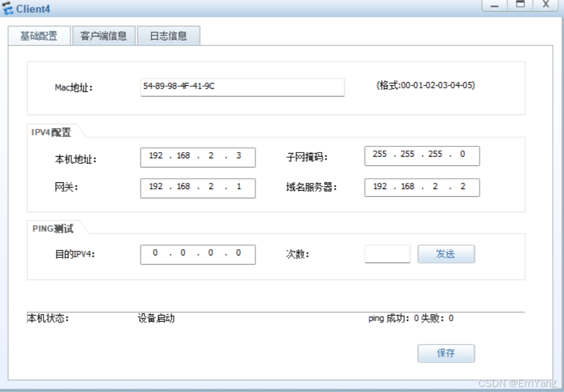Save settings with the 保存 button
The image size is (564, 392).
pyautogui.click(x=446, y=353)
